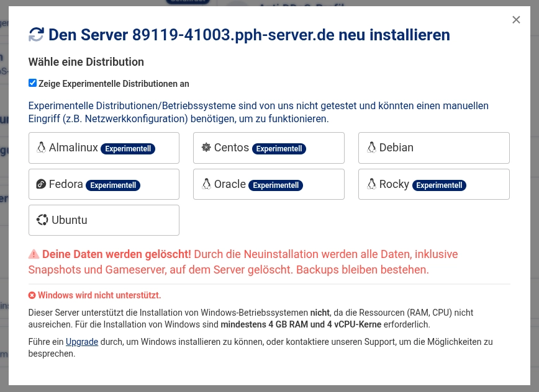The height and width of the screenshot is (392, 539).
Task: Click the Centos logo icon
Action: click(206, 148)
